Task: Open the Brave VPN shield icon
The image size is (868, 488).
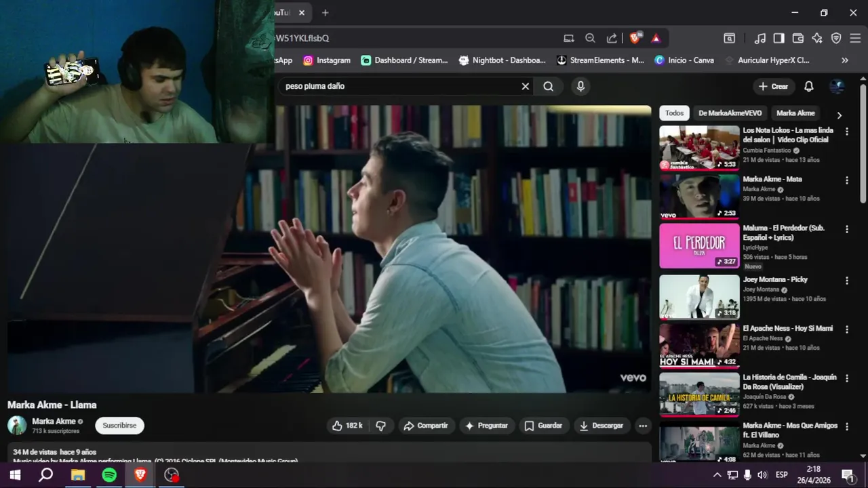Action: (835, 38)
